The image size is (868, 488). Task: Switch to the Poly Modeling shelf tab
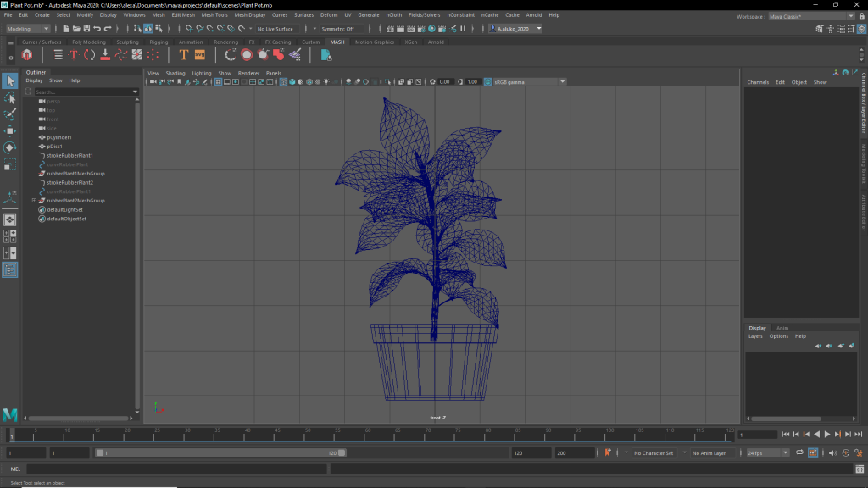(x=88, y=42)
